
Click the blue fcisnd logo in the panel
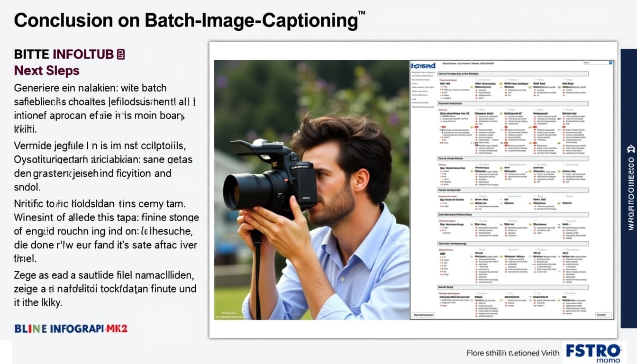422,65
